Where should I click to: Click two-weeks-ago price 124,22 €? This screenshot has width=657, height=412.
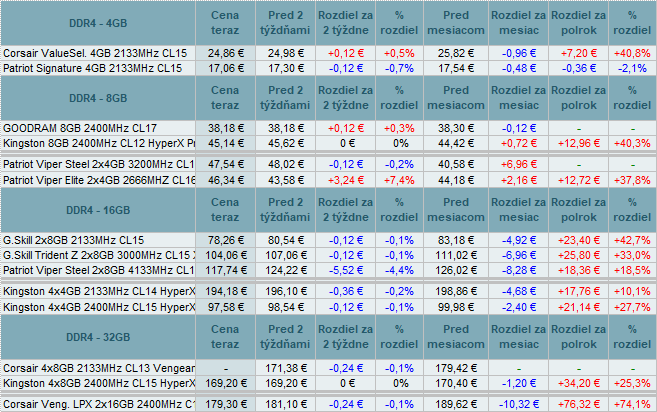[286, 270]
